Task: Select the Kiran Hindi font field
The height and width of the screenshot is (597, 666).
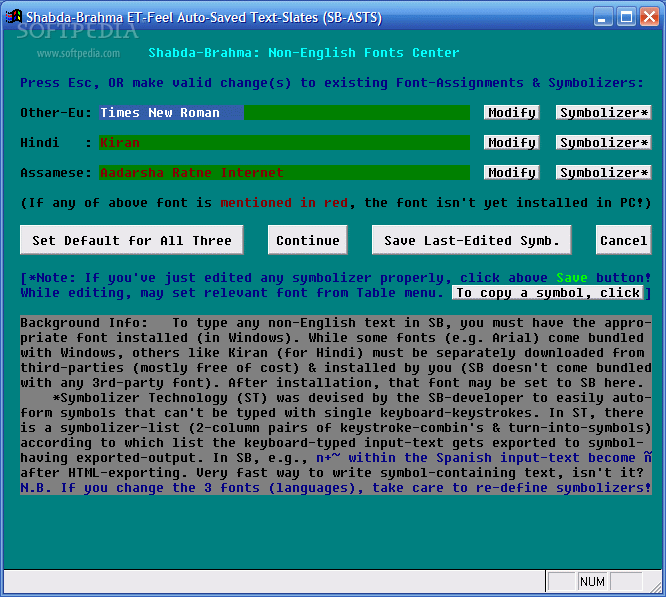Action: 285,143
